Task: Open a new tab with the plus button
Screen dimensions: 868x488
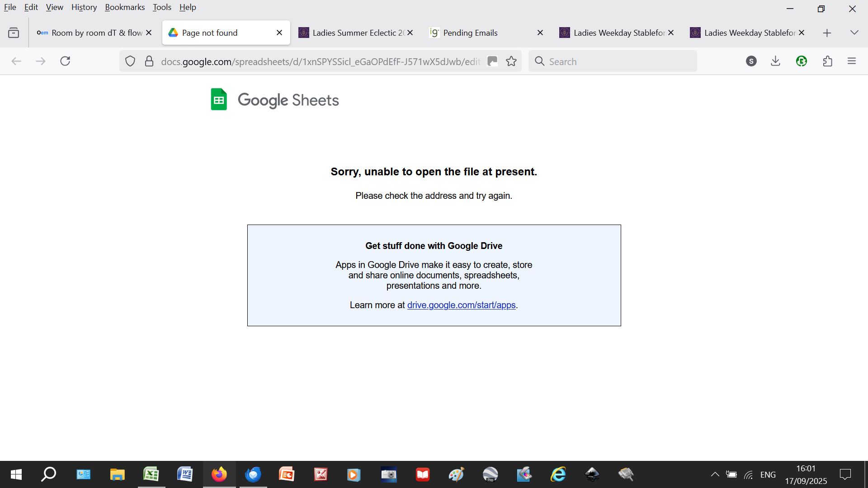Action: click(827, 33)
